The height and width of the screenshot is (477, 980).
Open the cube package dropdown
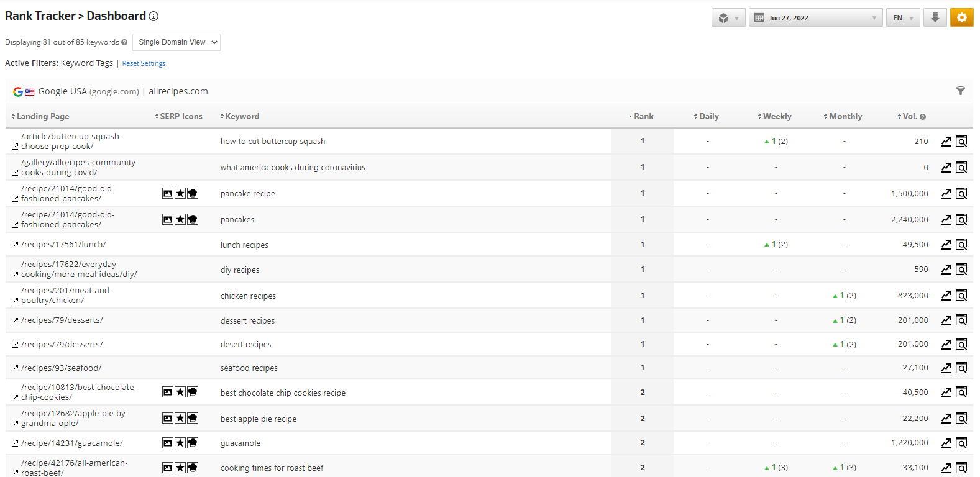[x=728, y=18]
